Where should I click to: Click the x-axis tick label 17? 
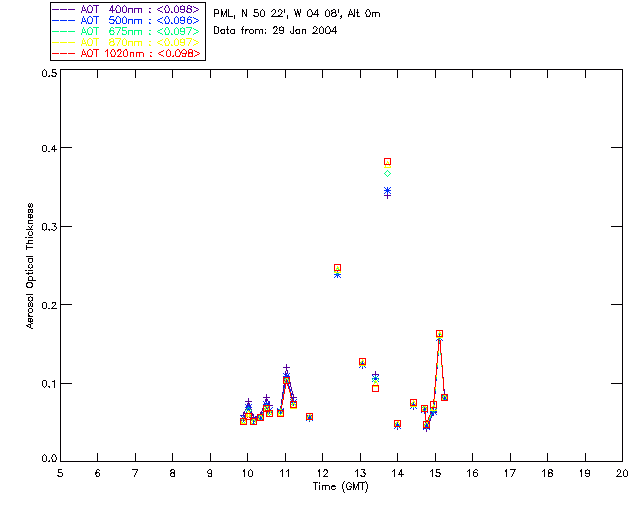(x=510, y=473)
